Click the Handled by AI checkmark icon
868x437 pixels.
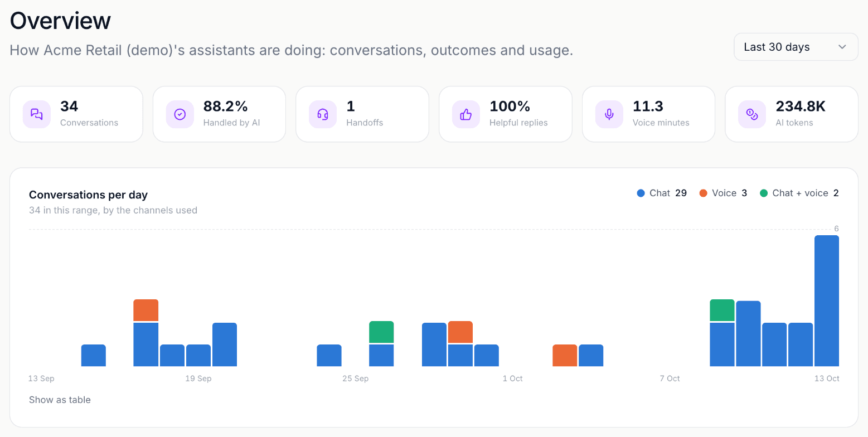180,114
